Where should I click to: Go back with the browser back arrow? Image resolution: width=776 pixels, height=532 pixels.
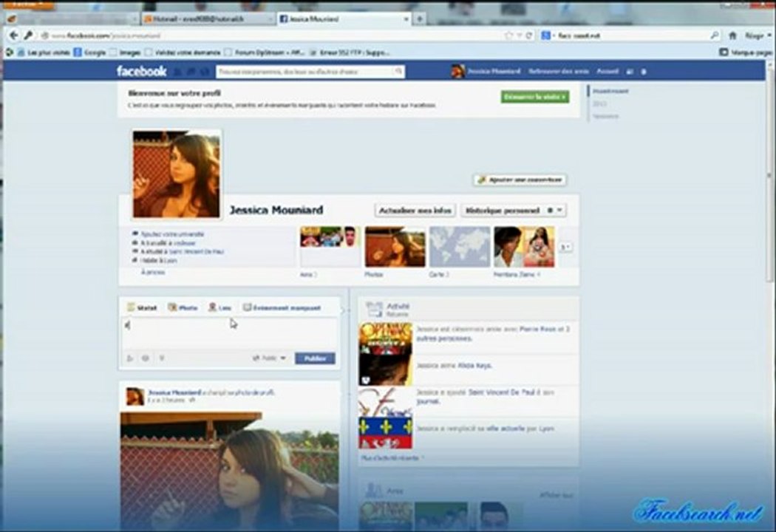pyautogui.click(x=14, y=35)
